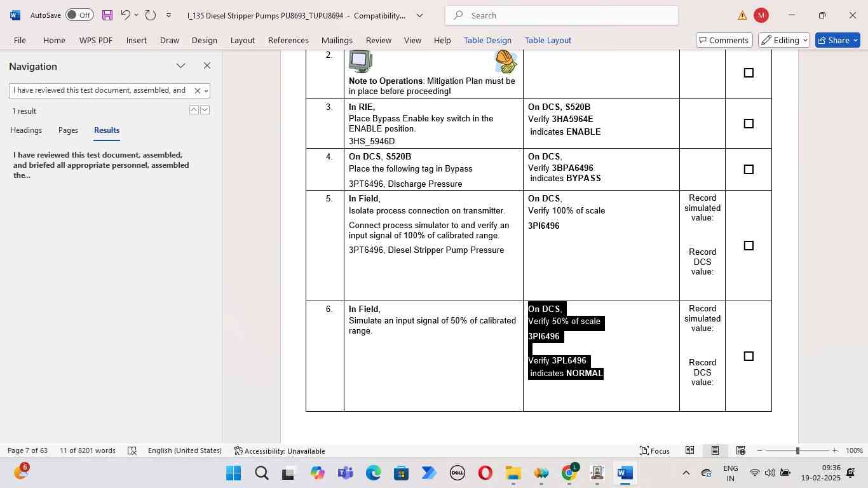Tick the checkbox for step 5

749,246
